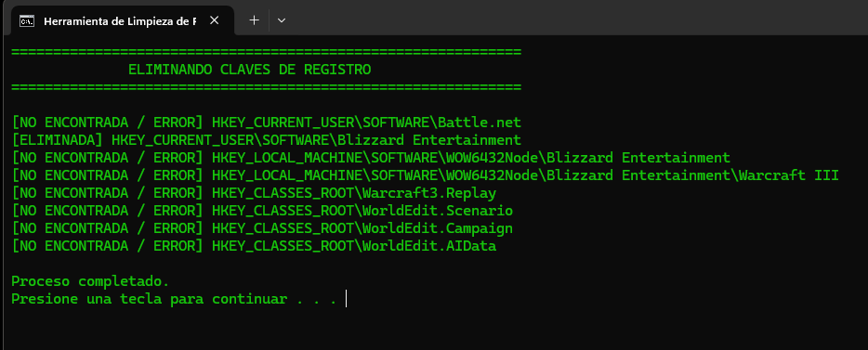Click the separator line above the heading
Screen dimensions: 868x350
pyautogui.click(x=267, y=53)
